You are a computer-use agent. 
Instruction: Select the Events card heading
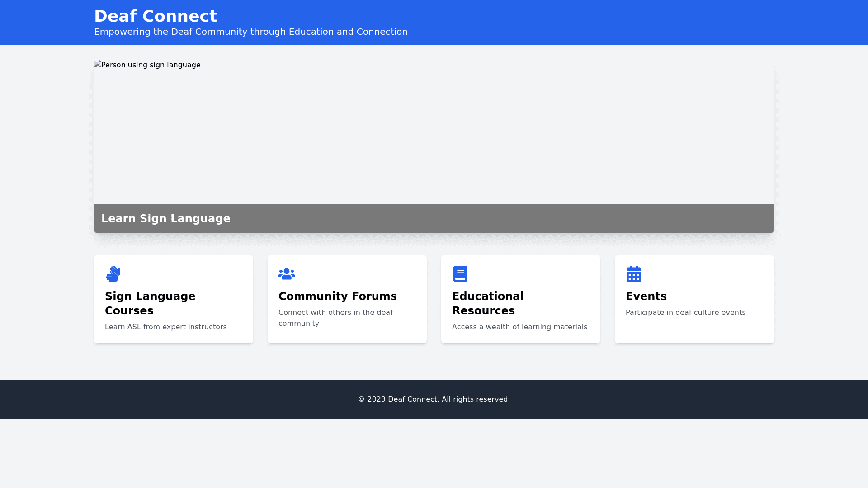646,296
